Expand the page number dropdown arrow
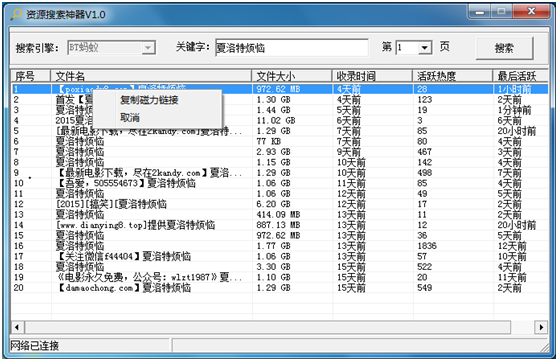 click(x=425, y=48)
